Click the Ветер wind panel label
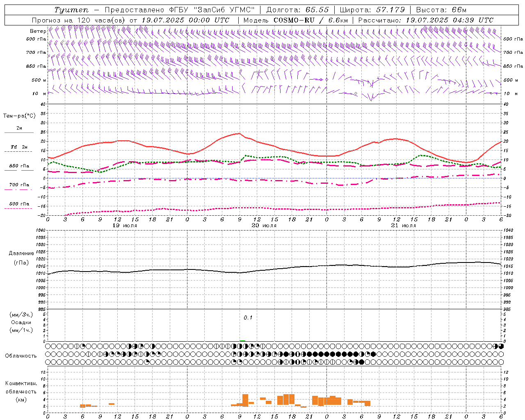The image size is (525, 420). click(38, 31)
